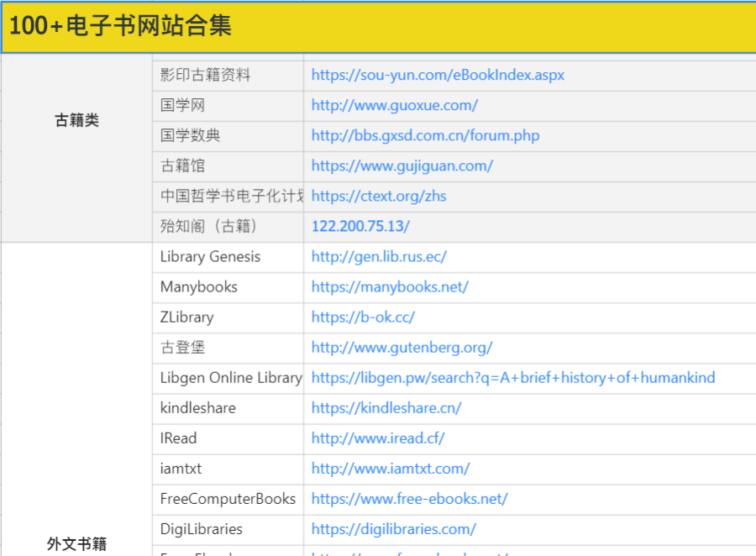Open the libgen.pw search link
The height and width of the screenshot is (556, 756).
[513, 378]
